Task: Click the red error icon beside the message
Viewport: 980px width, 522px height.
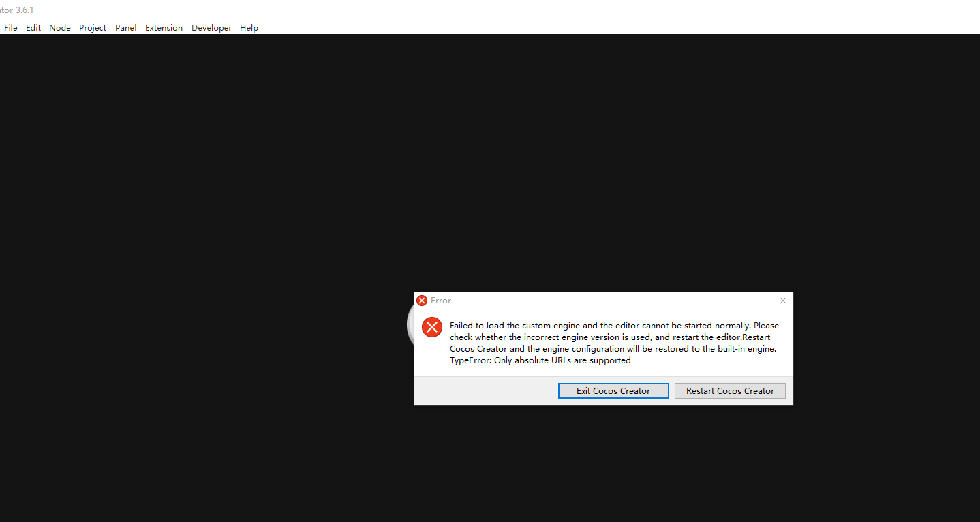Action: coord(432,327)
